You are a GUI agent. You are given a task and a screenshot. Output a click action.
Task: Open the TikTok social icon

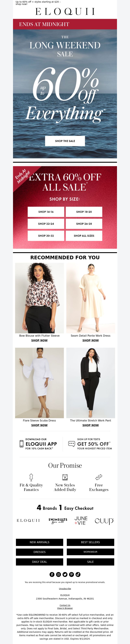coord(78,574)
